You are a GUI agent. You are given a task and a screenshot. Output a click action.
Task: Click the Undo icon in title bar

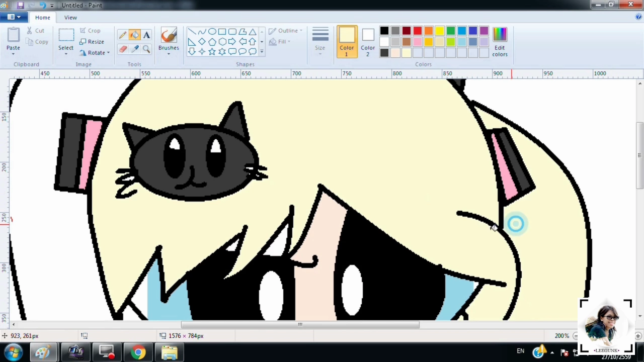click(42, 5)
